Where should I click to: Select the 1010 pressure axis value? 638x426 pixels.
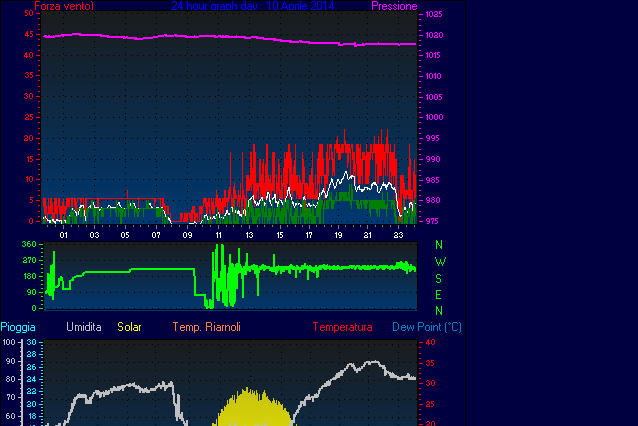433,76
